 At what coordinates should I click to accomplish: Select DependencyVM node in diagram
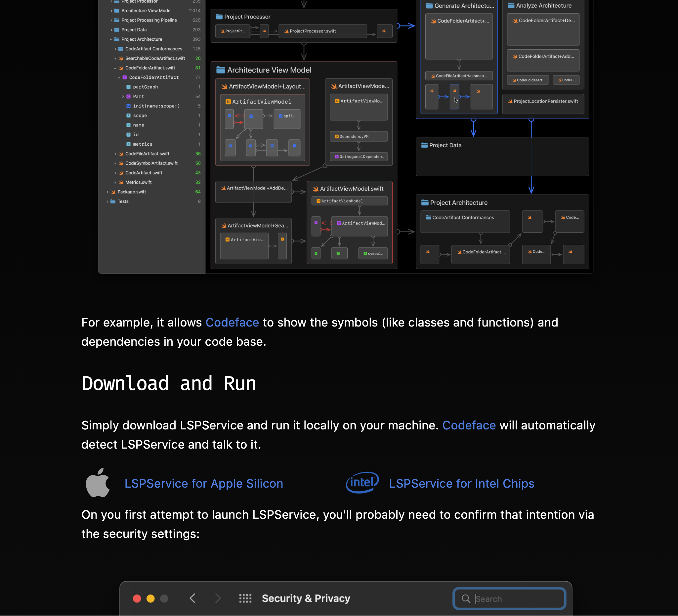coord(359,136)
